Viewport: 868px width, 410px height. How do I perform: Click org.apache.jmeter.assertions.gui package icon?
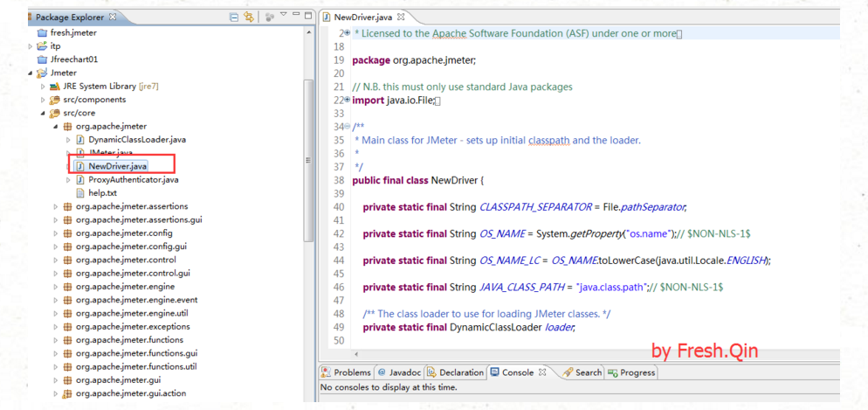(x=67, y=219)
